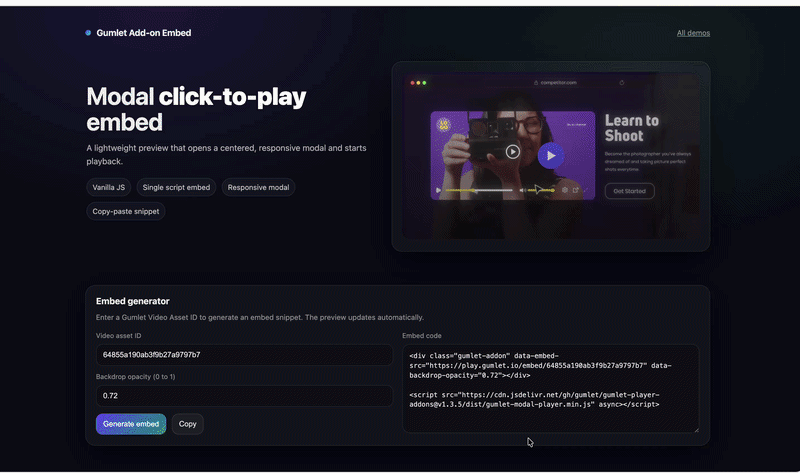Click the yellow volume slider in the preview player

pos(541,190)
